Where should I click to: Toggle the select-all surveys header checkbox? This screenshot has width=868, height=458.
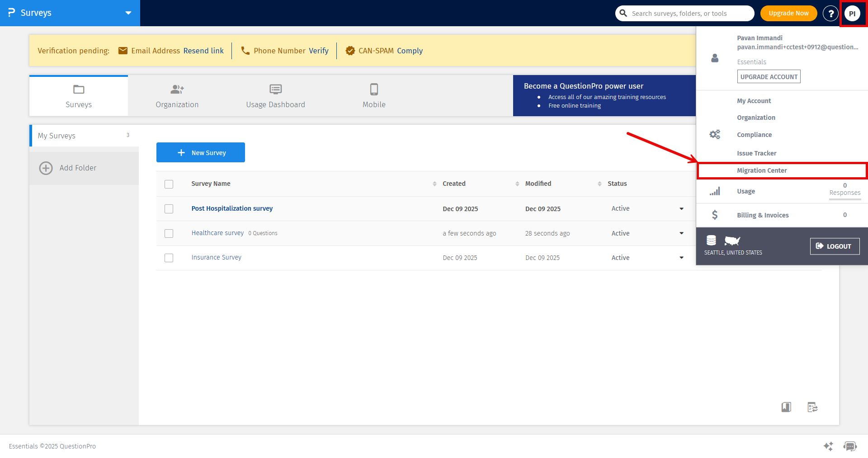pyautogui.click(x=169, y=184)
